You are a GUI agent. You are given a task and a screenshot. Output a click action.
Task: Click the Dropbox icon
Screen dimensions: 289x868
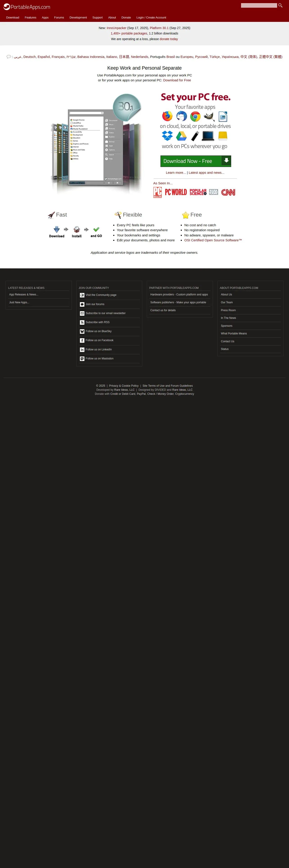click(x=167, y=136)
